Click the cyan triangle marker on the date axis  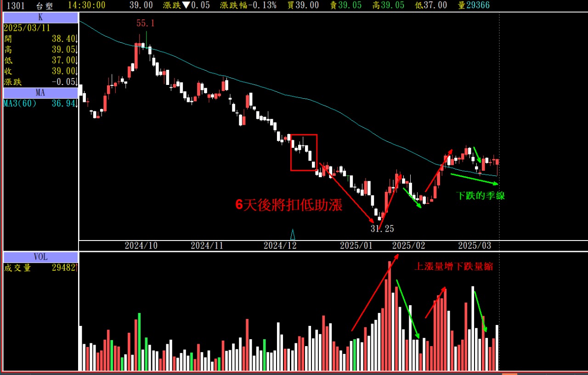pos(292,235)
